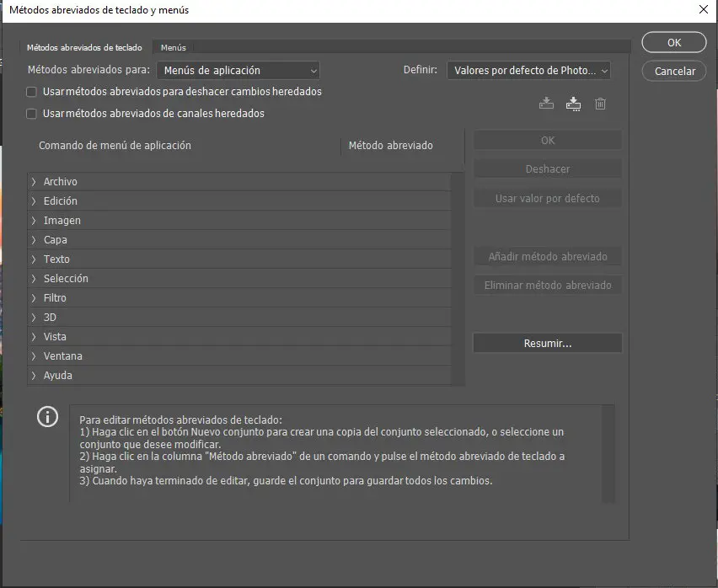
Task: Close the Métodos abreviados dialog with X
Action: (704, 9)
